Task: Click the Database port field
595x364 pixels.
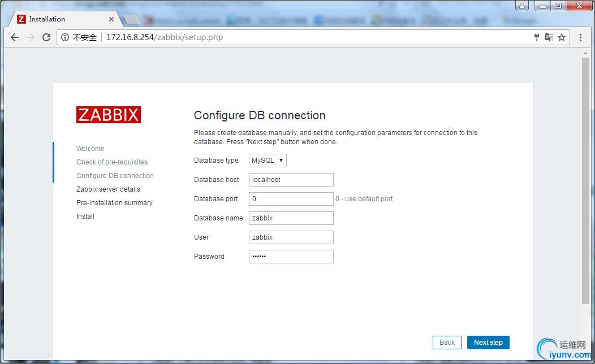Action: coord(291,199)
